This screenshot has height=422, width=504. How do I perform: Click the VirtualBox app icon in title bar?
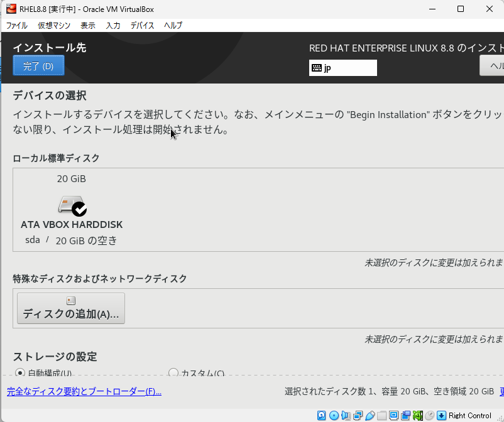(11, 9)
